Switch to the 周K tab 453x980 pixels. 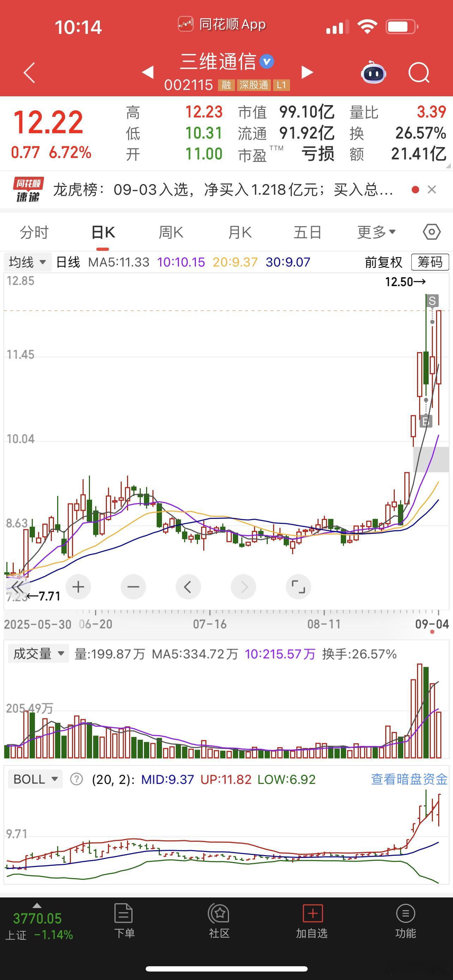pos(171,232)
